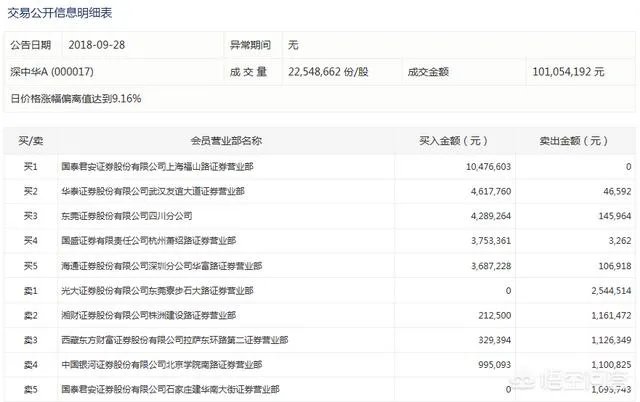Select the 买1 row label
The image size is (640, 402).
[x=31, y=167]
